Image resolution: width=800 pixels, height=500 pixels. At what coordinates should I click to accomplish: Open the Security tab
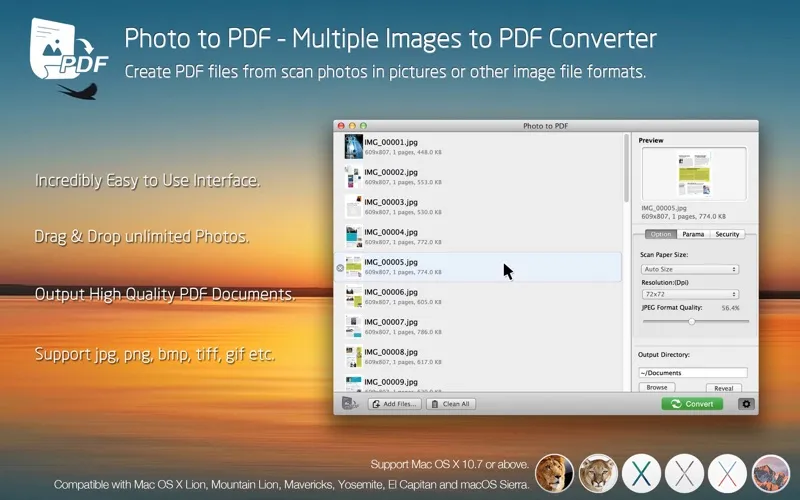pyautogui.click(x=727, y=234)
